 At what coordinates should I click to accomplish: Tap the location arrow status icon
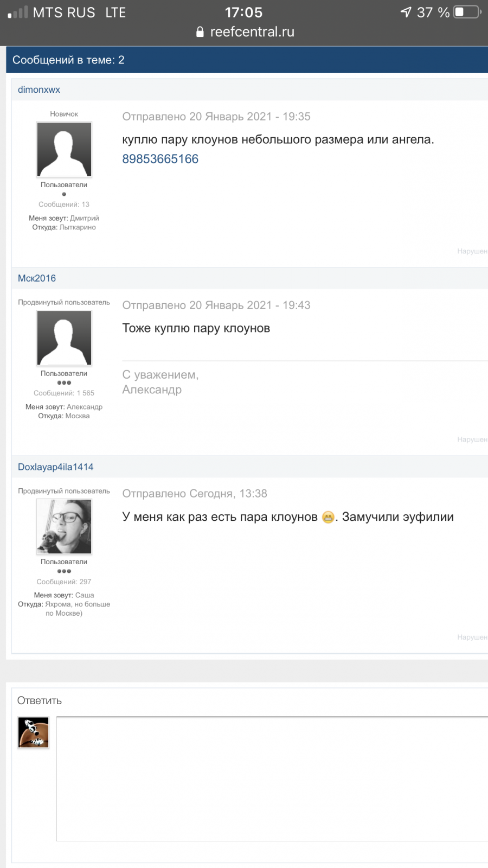point(406,12)
